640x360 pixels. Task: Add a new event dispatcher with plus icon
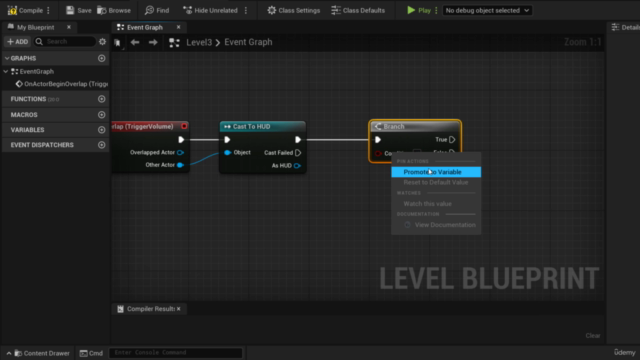point(102,145)
